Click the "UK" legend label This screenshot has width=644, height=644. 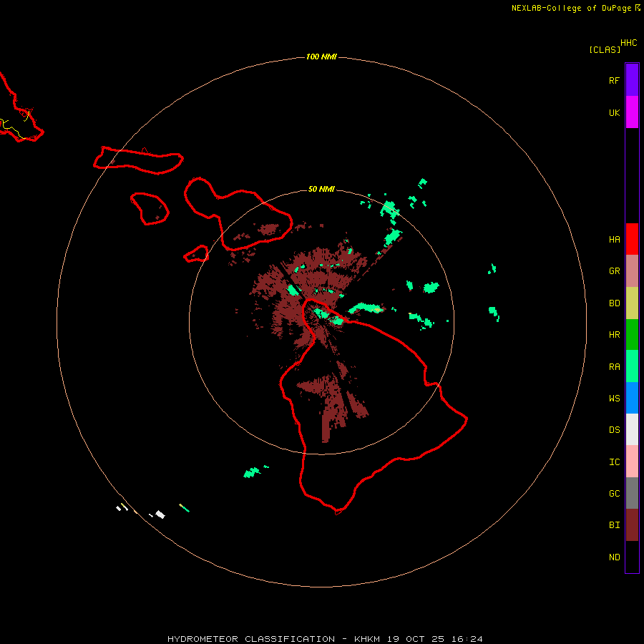click(x=614, y=112)
